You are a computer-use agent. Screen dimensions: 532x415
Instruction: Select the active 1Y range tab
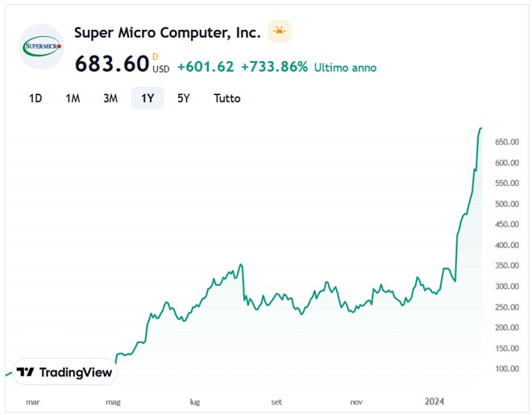click(148, 98)
